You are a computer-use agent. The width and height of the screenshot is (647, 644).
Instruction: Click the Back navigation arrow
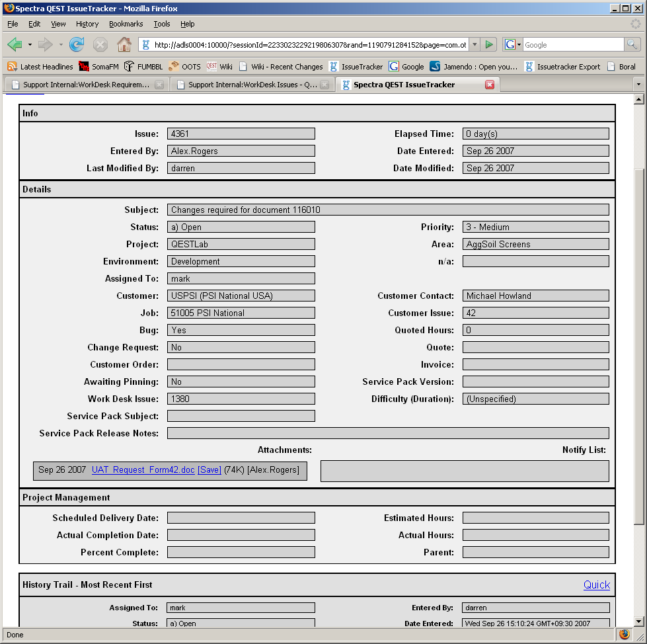(x=15, y=45)
